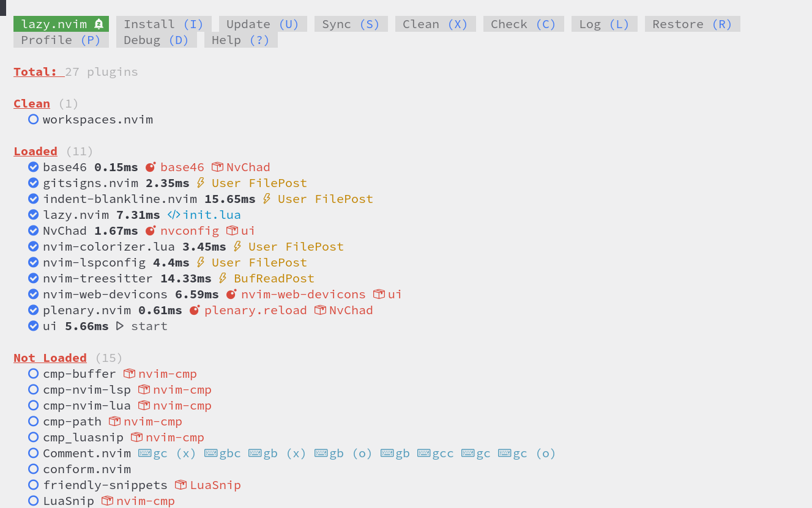Click first keyboard icon on Comment.nvim row
Screen dimensions: 812x508
pyautogui.click(x=145, y=453)
